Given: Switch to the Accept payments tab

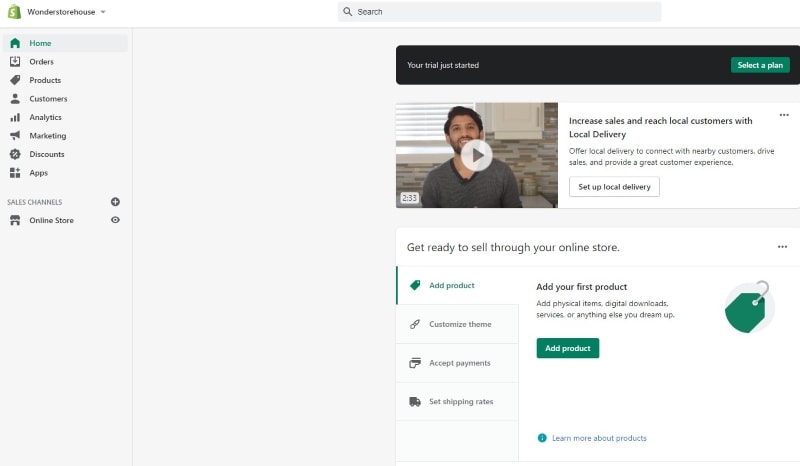Looking at the screenshot, I should pyautogui.click(x=459, y=363).
